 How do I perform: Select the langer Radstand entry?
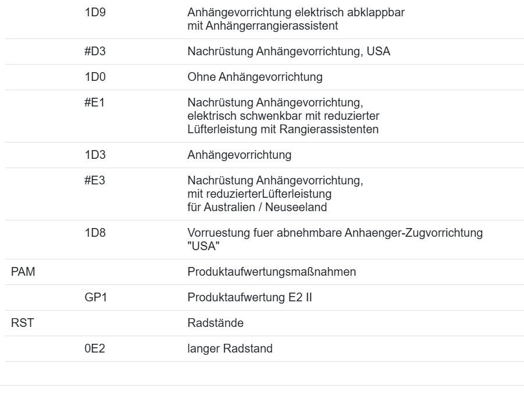230,348
